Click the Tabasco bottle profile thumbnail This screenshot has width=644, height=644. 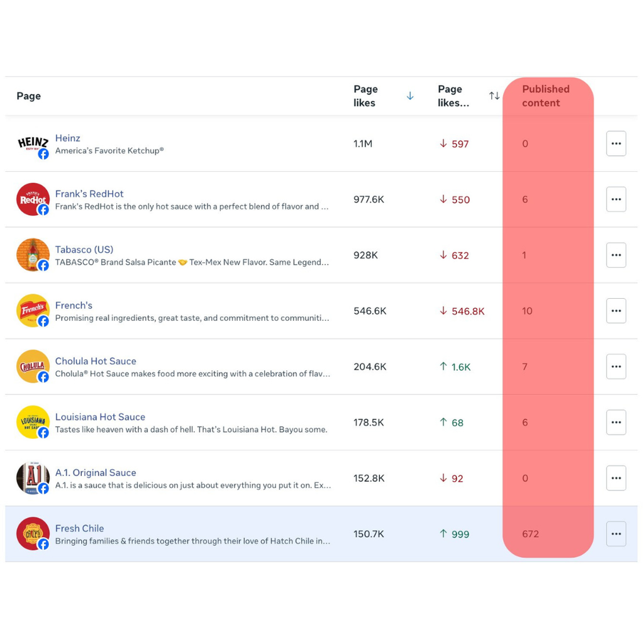pyautogui.click(x=32, y=255)
